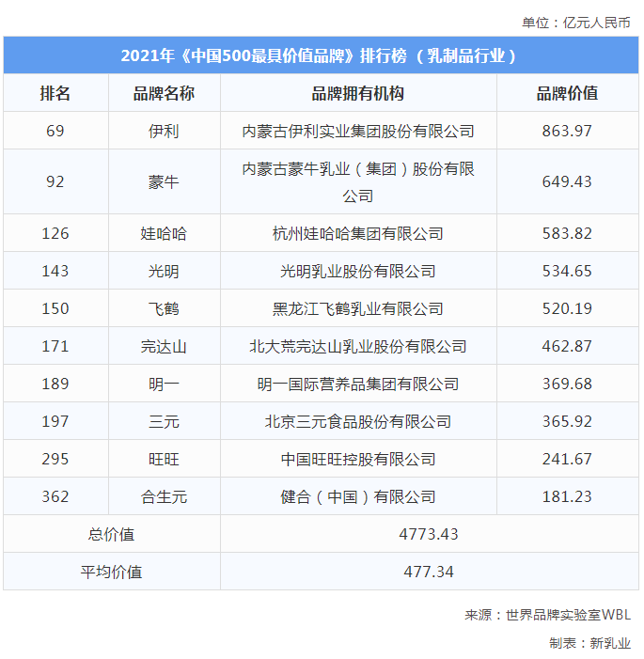Screen dimensions: 644x659
Task: Click '中国旺旺控股有限公司' cell
Action: (x=358, y=460)
